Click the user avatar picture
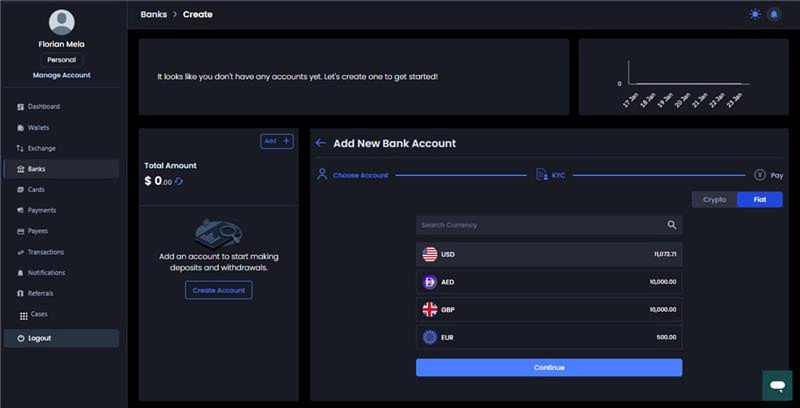This screenshot has width=800, height=408. [62, 22]
